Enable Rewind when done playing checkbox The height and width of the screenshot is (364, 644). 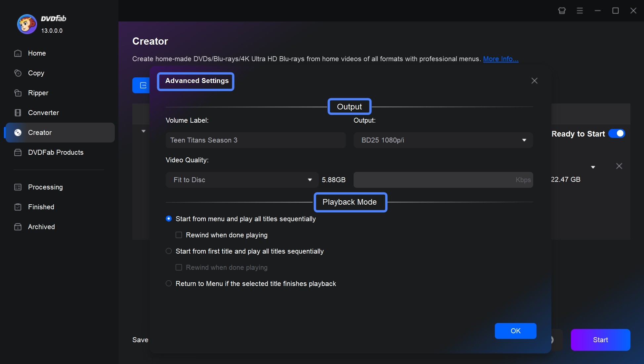click(x=179, y=235)
